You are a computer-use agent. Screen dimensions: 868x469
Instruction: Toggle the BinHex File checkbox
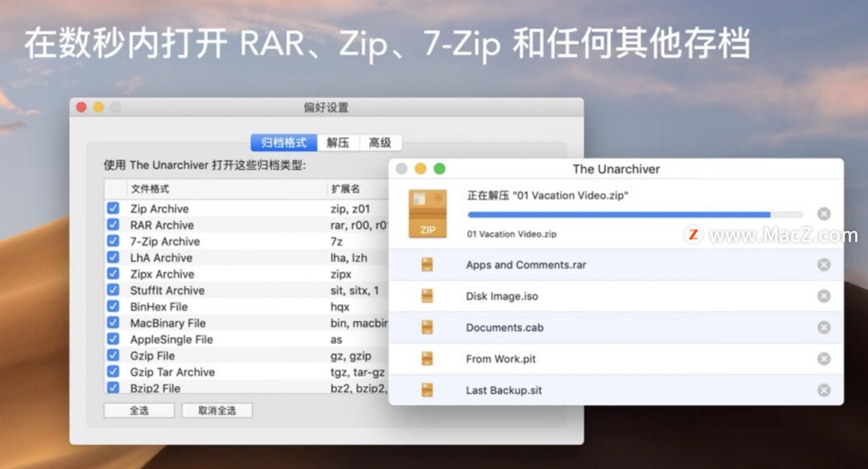(x=113, y=306)
